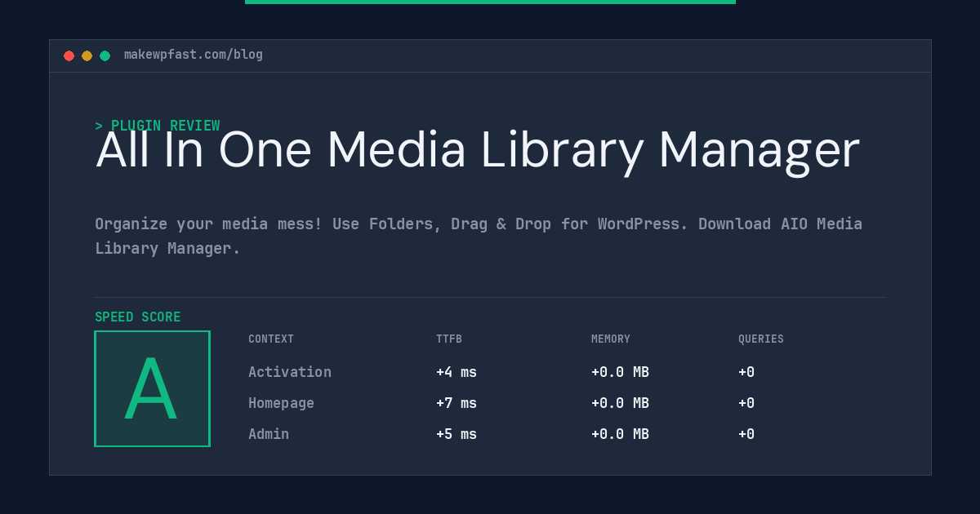Click the Homepage row queries value
Image resolution: width=980 pixels, height=514 pixels.
tap(746, 403)
